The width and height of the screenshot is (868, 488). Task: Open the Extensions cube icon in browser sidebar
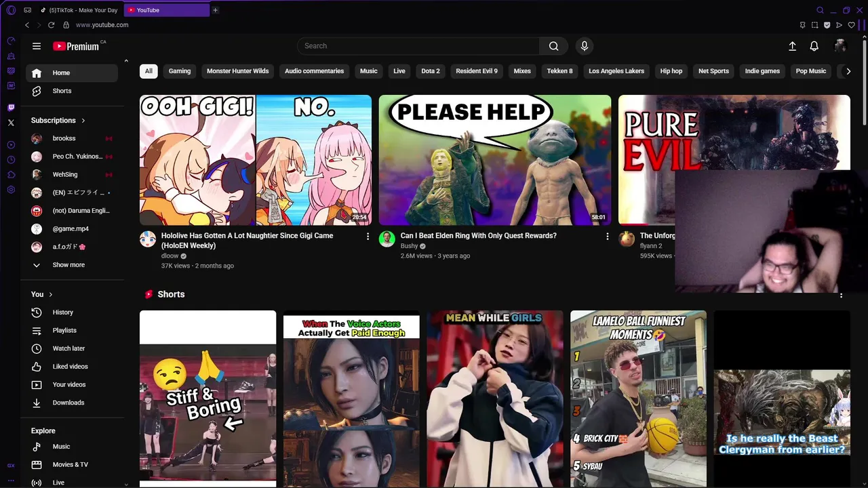tap(11, 175)
